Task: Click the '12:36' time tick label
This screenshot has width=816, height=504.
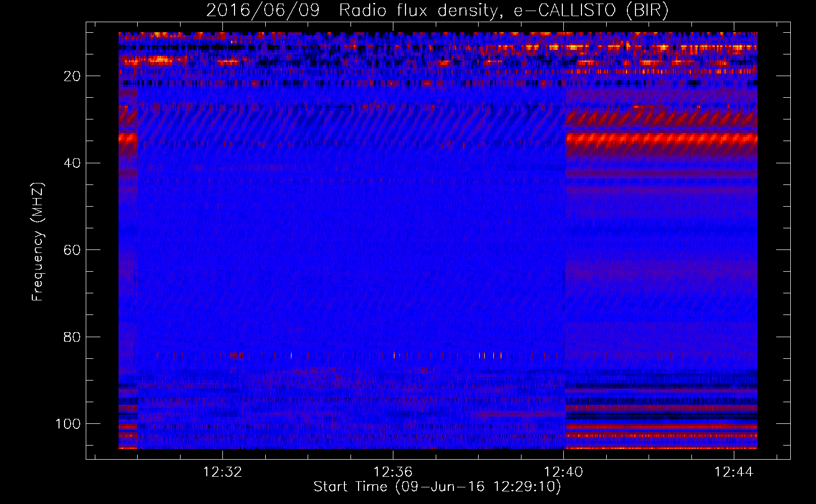Action: (x=393, y=472)
